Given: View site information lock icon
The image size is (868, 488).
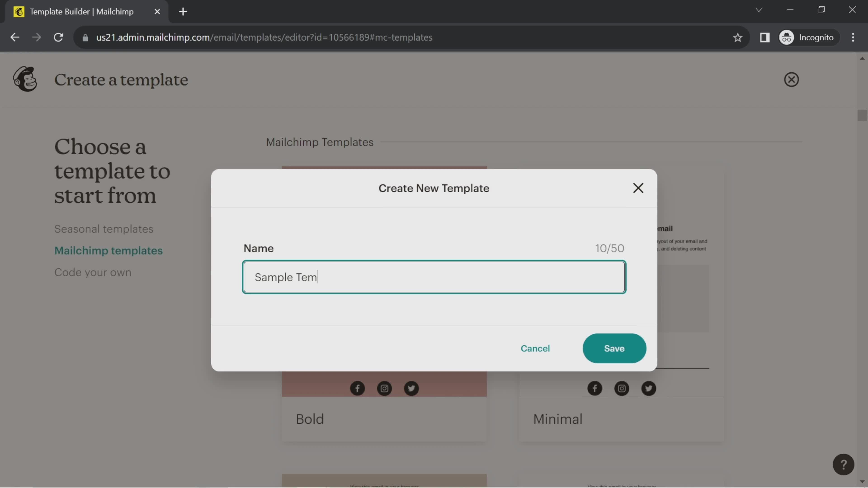Looking at the screenshot, I should pyautogui.click(x=85, y=38).
